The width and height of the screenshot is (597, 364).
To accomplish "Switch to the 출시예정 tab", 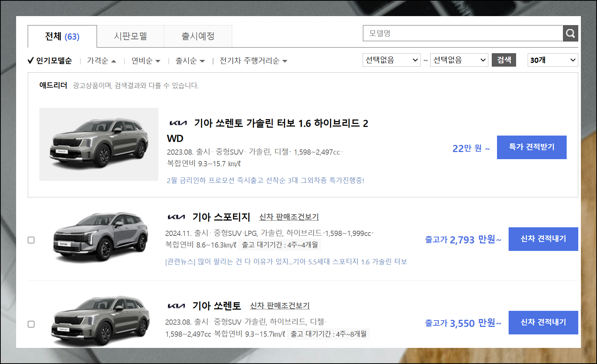I will (x=198, y=36).
